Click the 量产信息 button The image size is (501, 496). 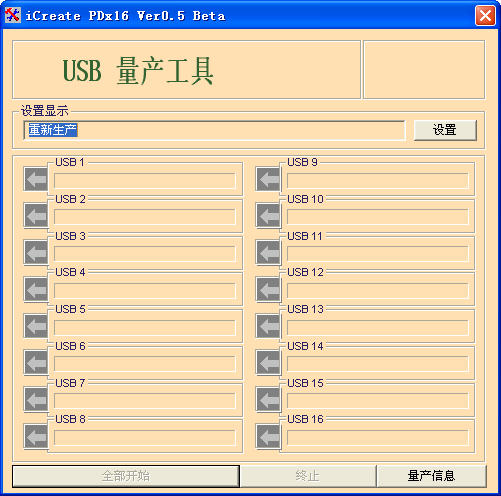point(431,476)
